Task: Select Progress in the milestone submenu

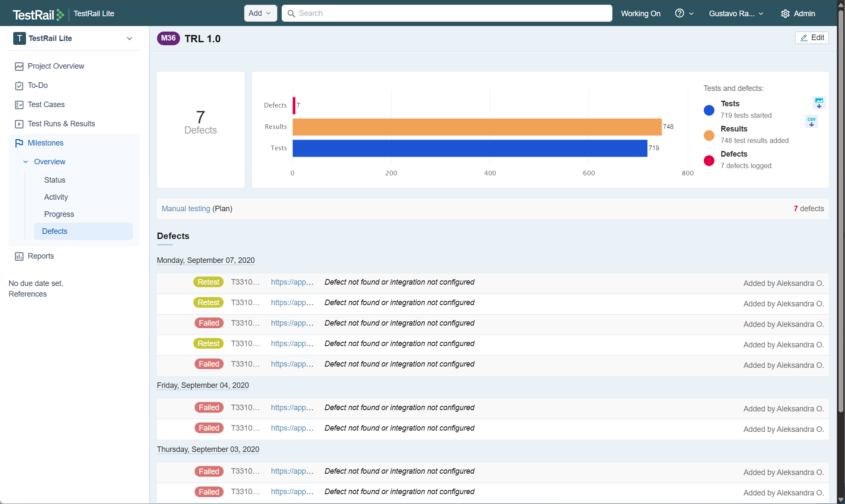Action: tap(59, 214)
